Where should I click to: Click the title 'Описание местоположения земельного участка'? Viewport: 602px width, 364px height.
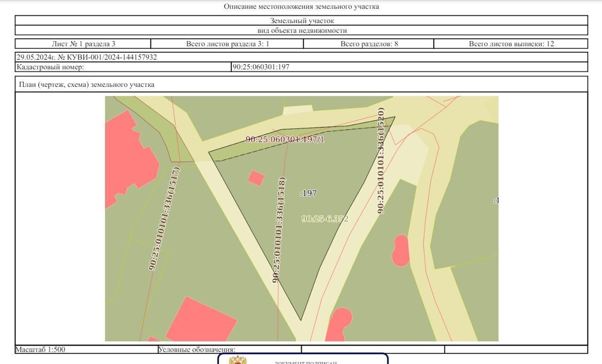pyautogui.click(x=301, y=7)
